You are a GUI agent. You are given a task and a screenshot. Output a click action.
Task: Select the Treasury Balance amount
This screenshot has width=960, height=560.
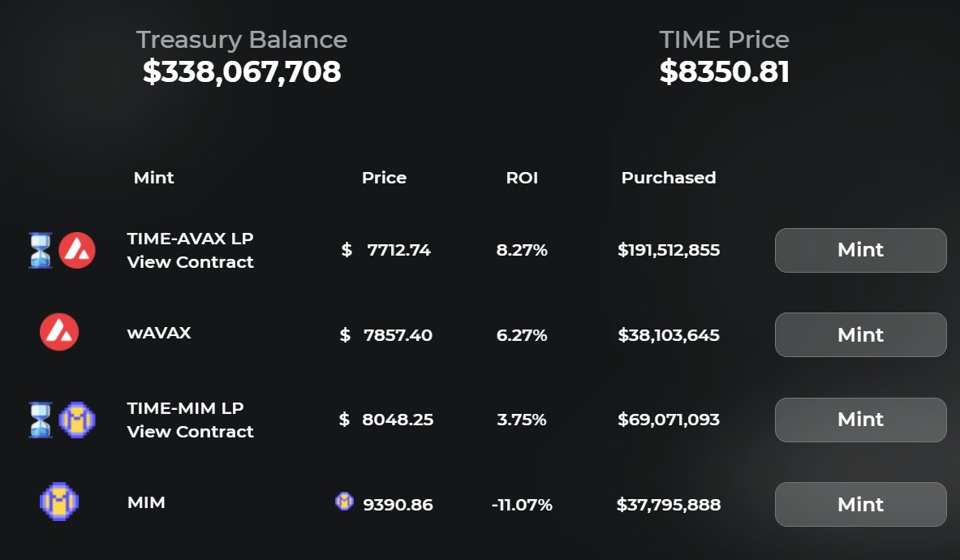coord(242,72)
